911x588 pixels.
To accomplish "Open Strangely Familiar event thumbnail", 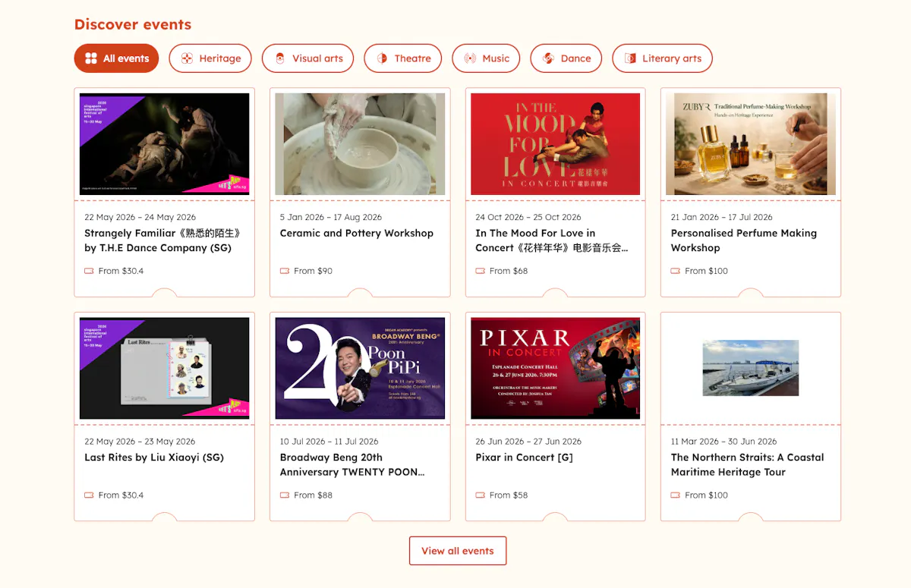I will (165, 144).
